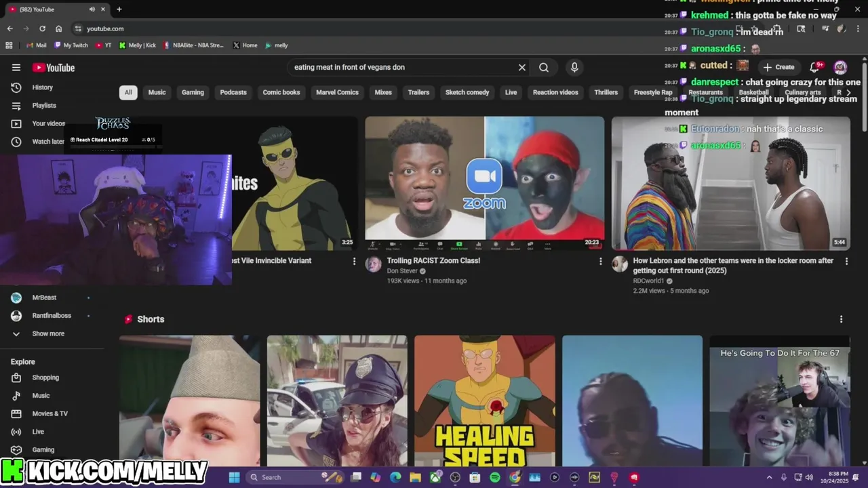The height and width of the screenshot is (488, 868).
Task: Open the Windows Start menu
Action: tap(234, 477)
